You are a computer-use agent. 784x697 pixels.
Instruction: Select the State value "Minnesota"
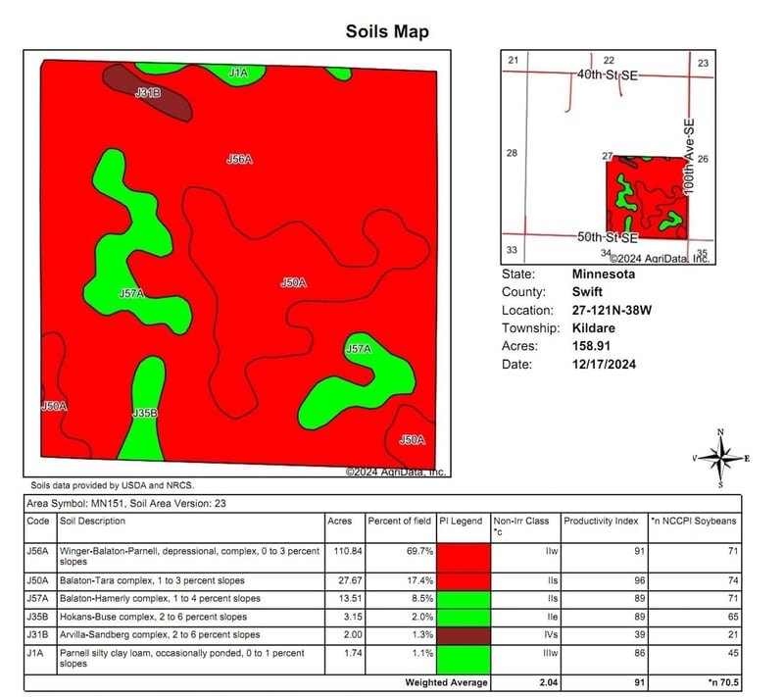pos(604,274)
